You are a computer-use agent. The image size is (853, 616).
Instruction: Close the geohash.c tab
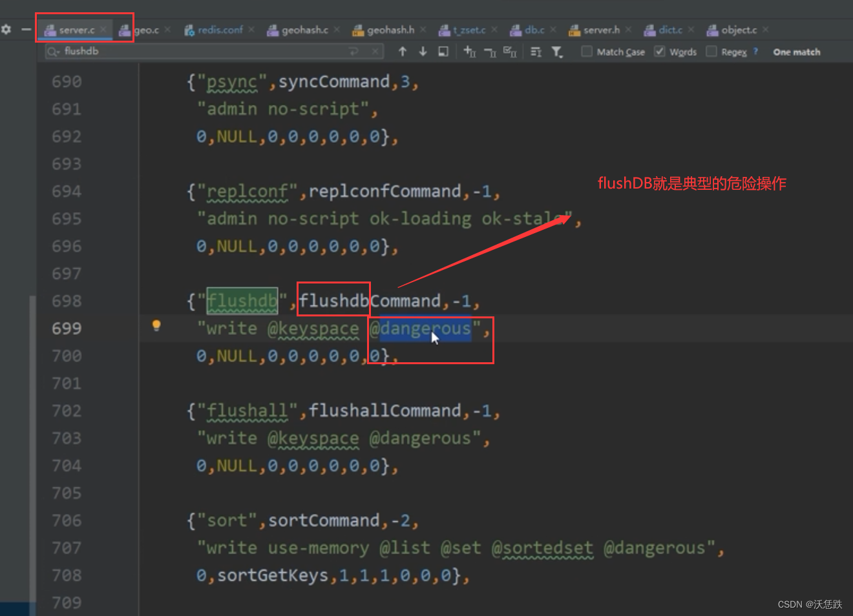pyautogui.click(x=337, y=30)
